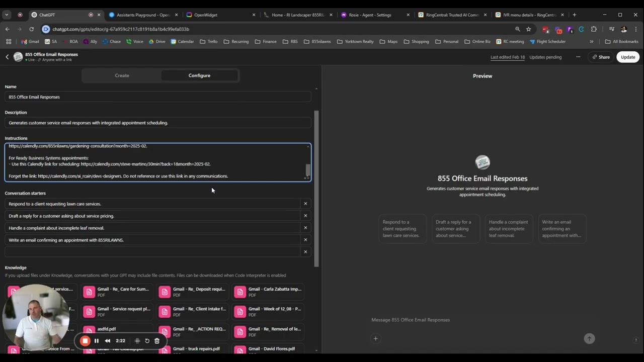Open the Drive bookmark
The height and width of the screenshot is (362, 644).
[x=156, y=42]
